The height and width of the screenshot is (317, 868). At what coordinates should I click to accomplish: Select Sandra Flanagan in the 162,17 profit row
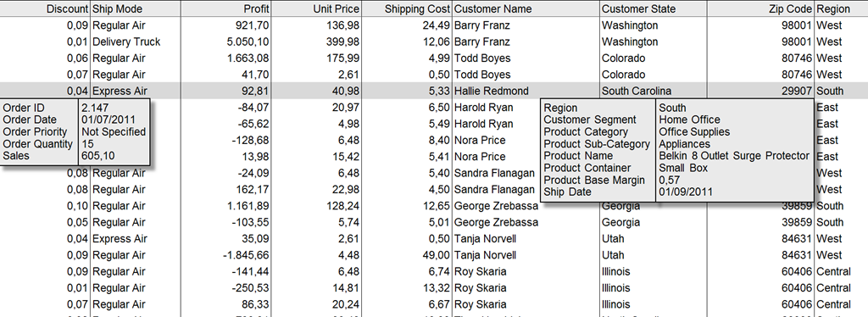point(494,189)
